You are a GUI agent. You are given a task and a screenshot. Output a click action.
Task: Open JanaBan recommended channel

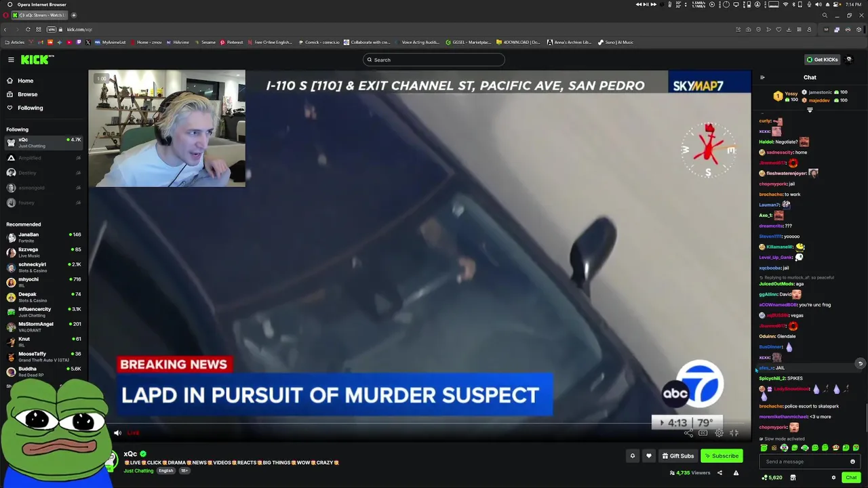(43, 237)
